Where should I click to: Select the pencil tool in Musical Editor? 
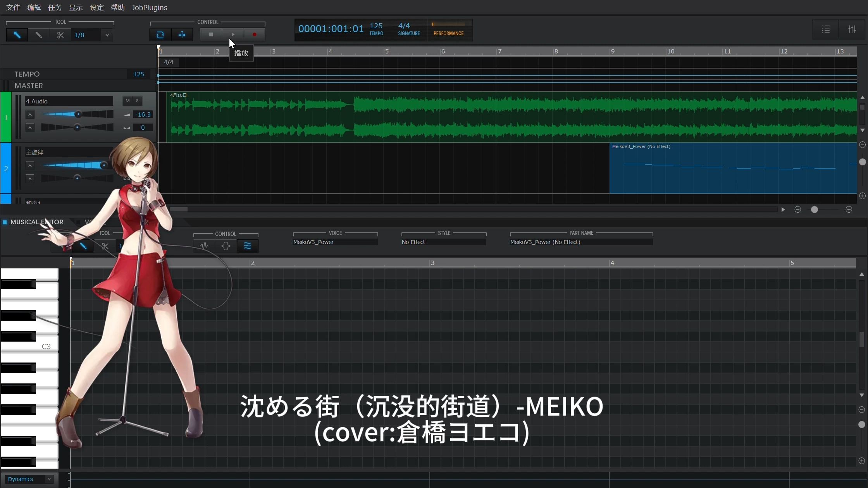pos(83,246)
